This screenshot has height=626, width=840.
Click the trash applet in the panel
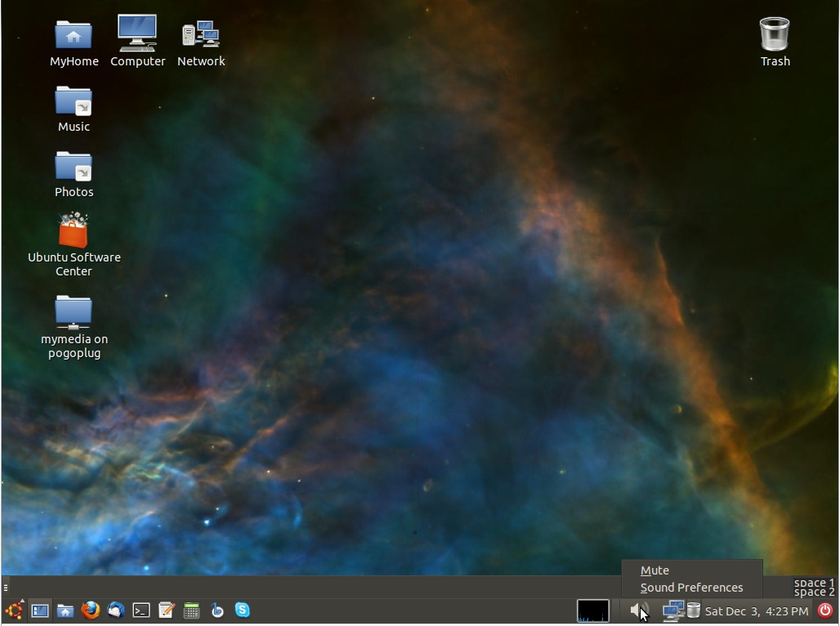coord(693,610)
